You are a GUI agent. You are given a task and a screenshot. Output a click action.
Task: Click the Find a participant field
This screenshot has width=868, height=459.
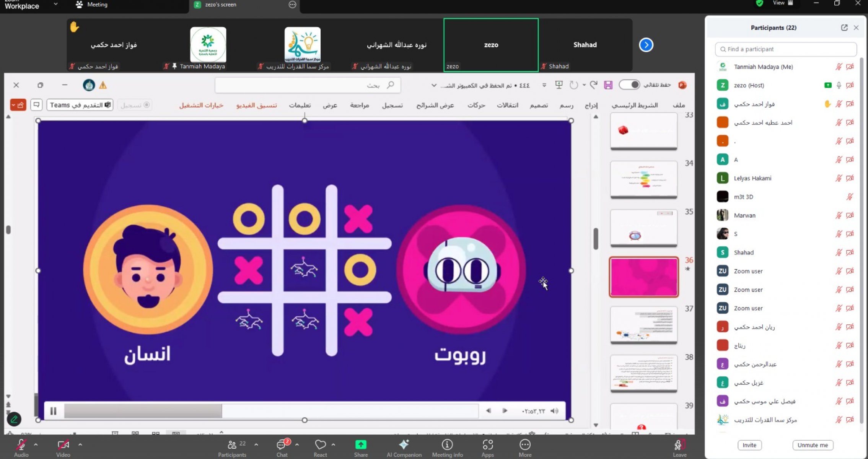pos(785,49)
